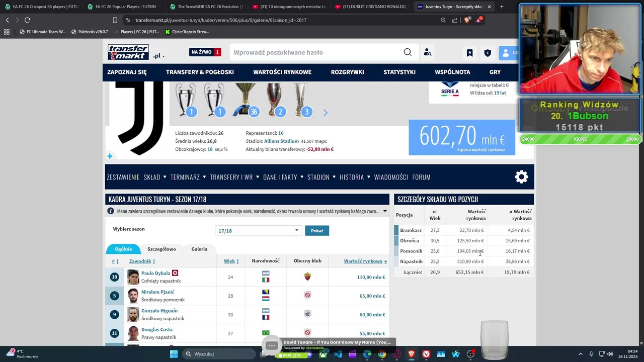Open Brave browser in taskbar
Viewport: 644px width, 362px height.
412,354
